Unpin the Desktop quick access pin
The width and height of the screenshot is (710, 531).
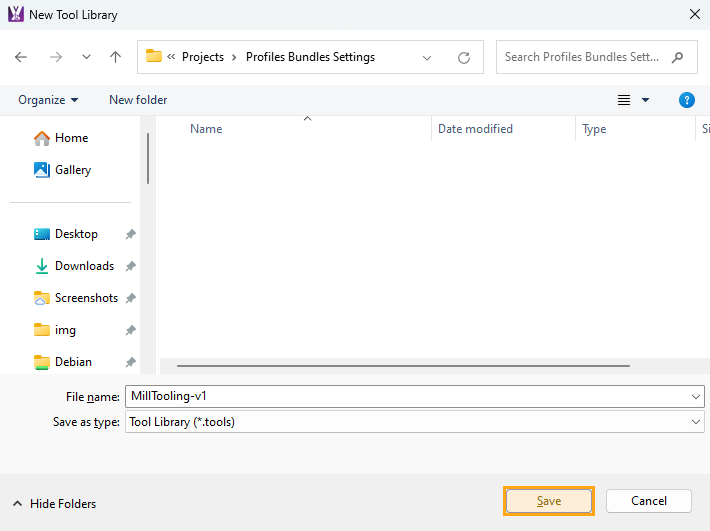pyautogui.click(x=130, y=234)
